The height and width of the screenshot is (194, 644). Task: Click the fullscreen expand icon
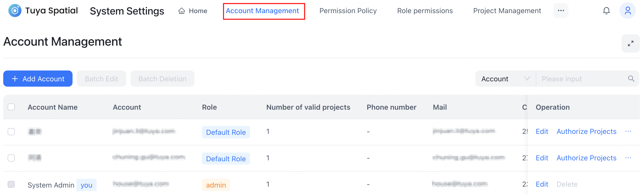pyautogui.click(x=630, y=43)
